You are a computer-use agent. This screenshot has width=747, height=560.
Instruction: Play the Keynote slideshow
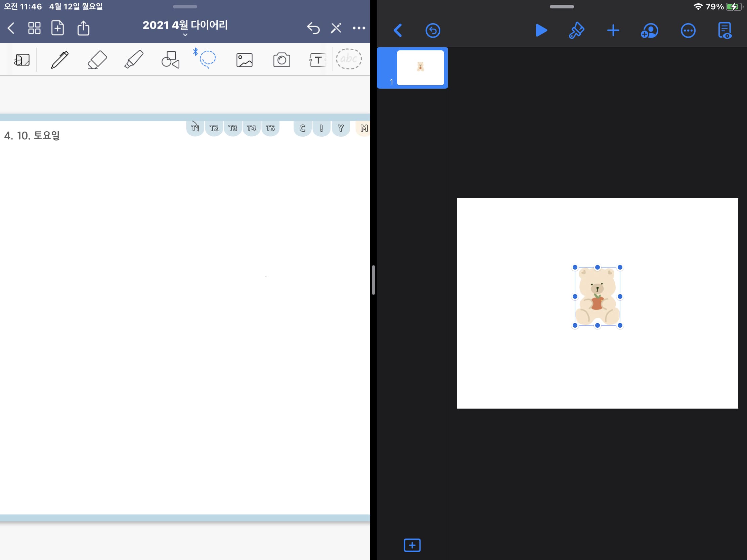click(x=541, y=31)
